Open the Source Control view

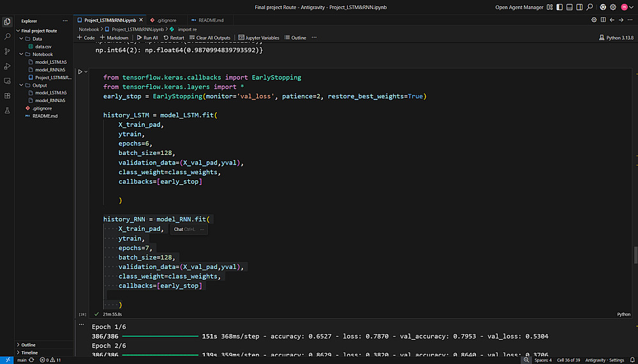coord(7,51)
